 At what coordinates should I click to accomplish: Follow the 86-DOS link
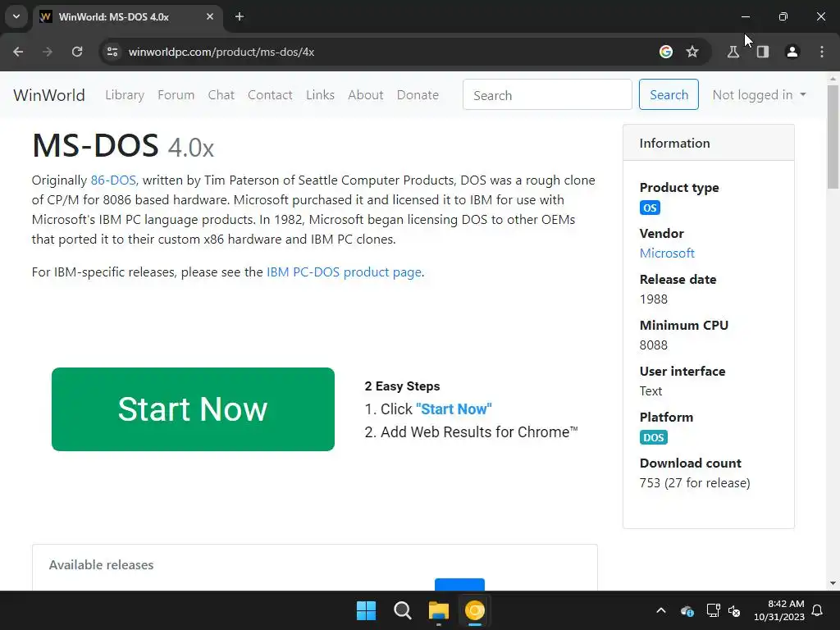pos(113,180)
